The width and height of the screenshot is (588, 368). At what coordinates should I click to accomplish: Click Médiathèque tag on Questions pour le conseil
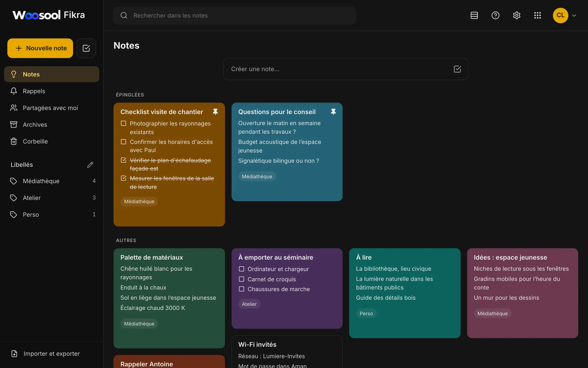[257, 176]
